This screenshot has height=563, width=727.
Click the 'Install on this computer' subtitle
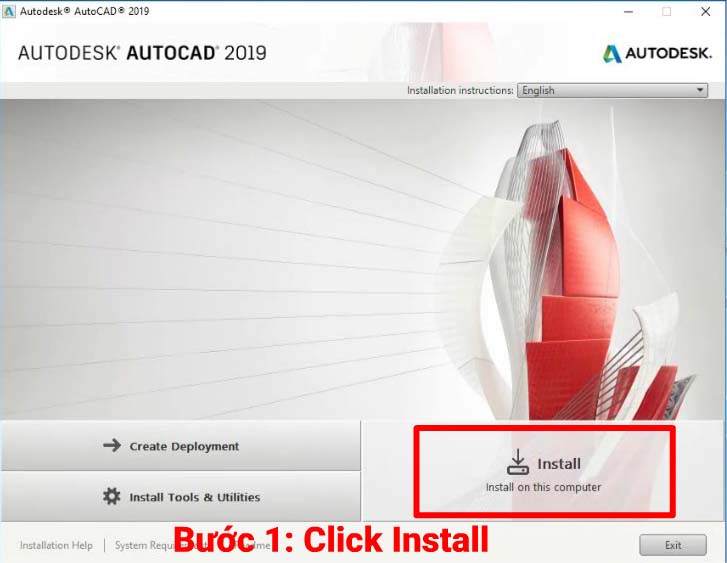(x=543, y=487)
